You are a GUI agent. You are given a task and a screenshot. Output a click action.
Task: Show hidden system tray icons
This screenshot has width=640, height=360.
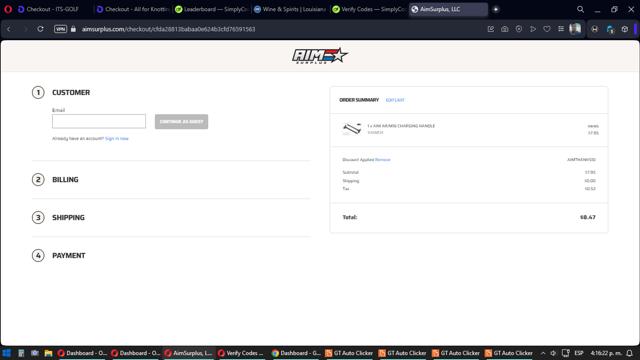543,353
